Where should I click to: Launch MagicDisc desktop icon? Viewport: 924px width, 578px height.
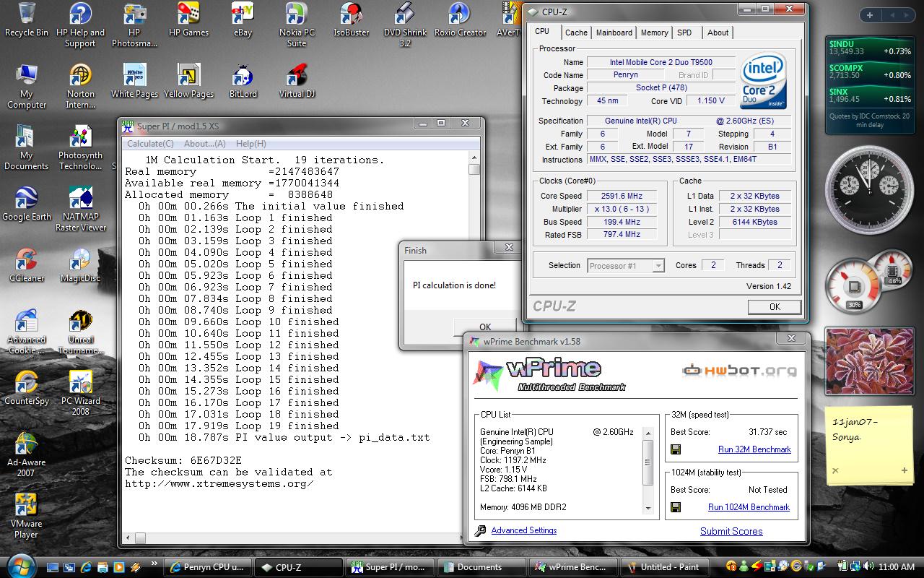80,265
